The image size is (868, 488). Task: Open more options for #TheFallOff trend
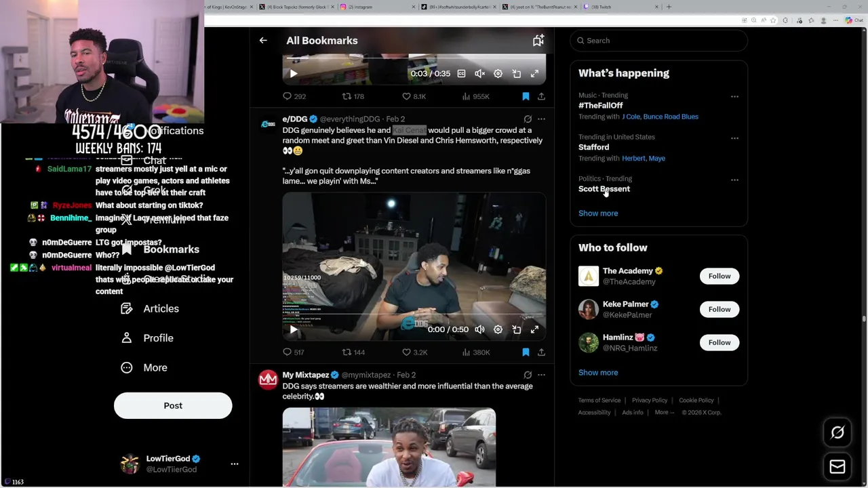pyautogui.click(x=734, y=97)
